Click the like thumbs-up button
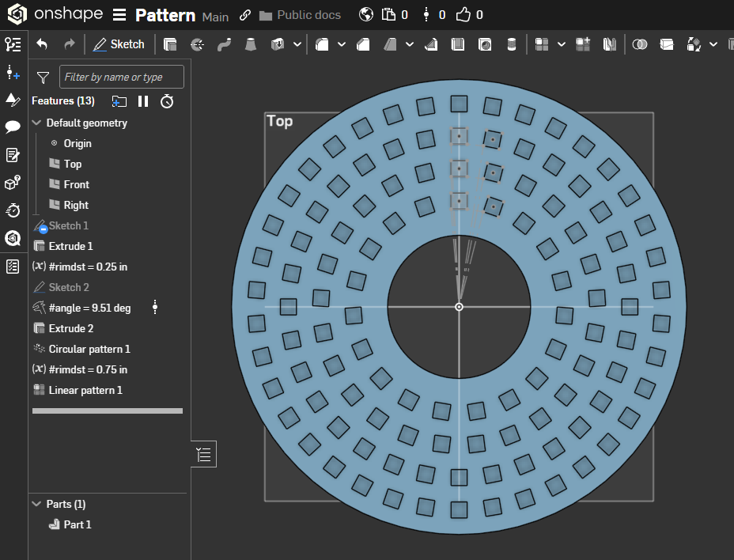 tap(463, 15)
